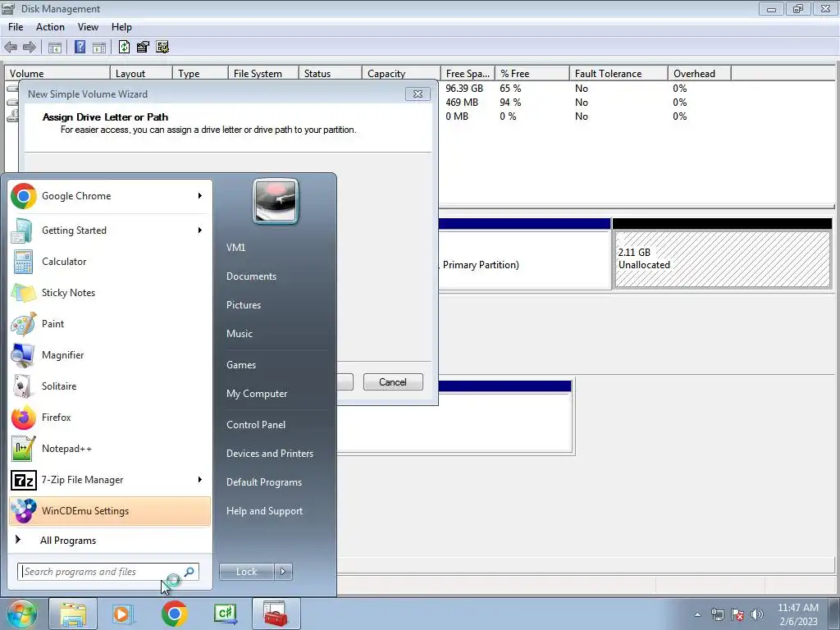Open WinCDEmu Settings from Start menu
840x630 pixels.
tap(110, 510)
